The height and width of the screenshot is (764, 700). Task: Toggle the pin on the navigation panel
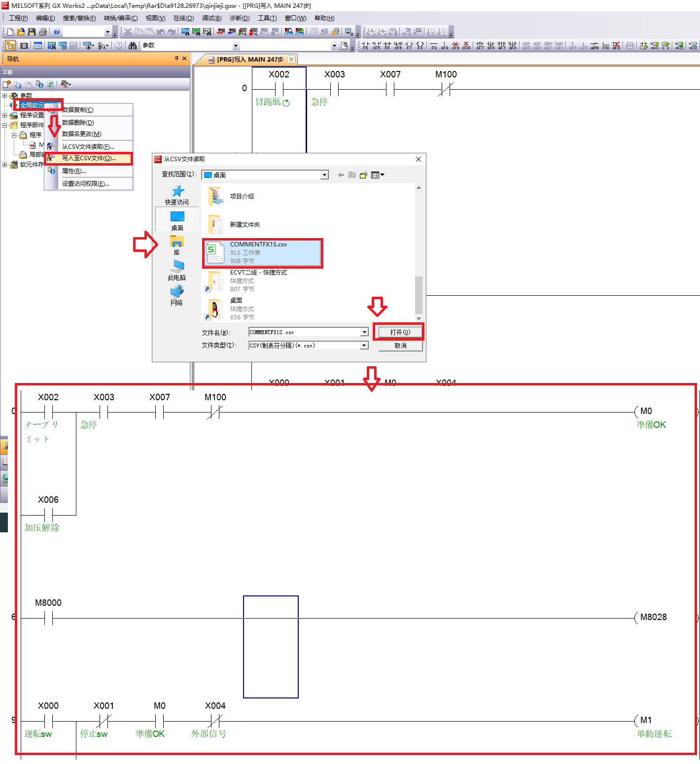[x=176, y=59]
